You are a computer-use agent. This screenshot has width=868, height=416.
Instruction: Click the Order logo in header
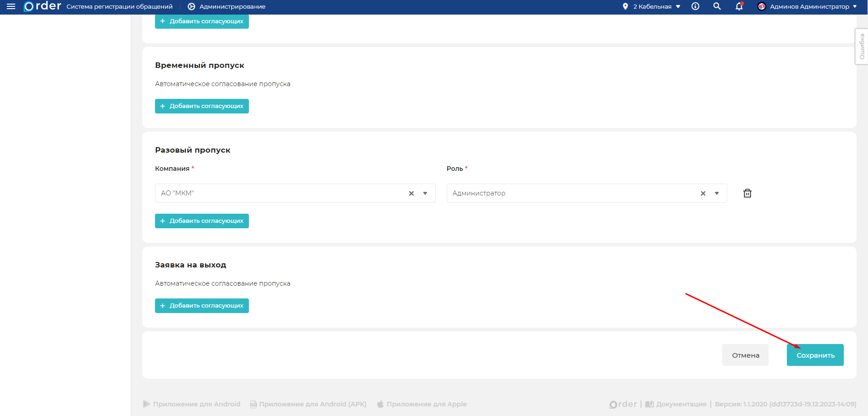tap(42, 6)
